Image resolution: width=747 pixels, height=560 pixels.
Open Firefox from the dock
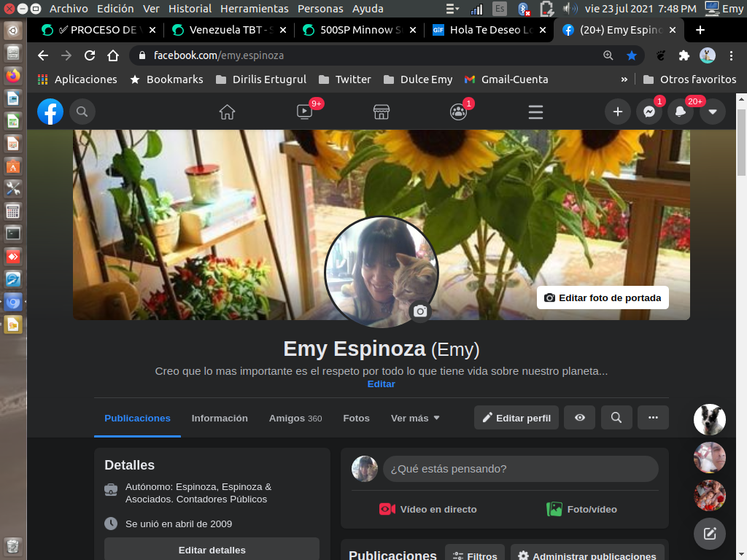[13, 76]
